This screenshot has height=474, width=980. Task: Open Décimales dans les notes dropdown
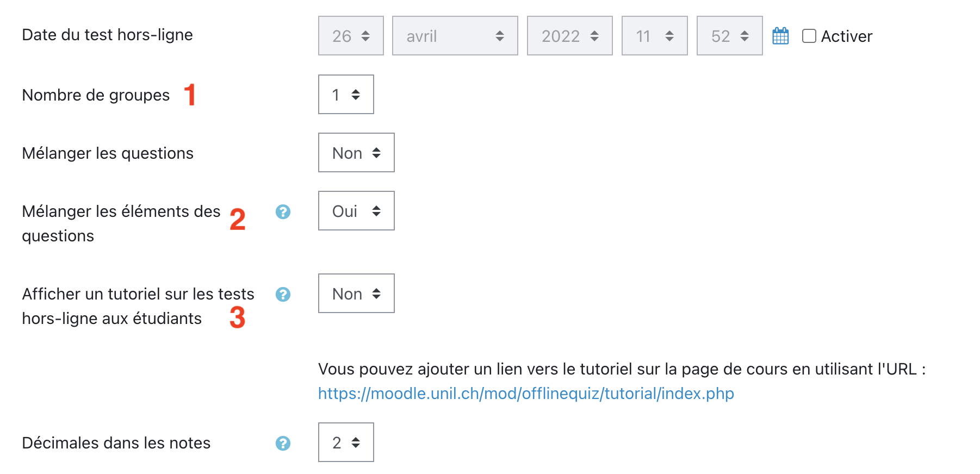pos(346,442)
